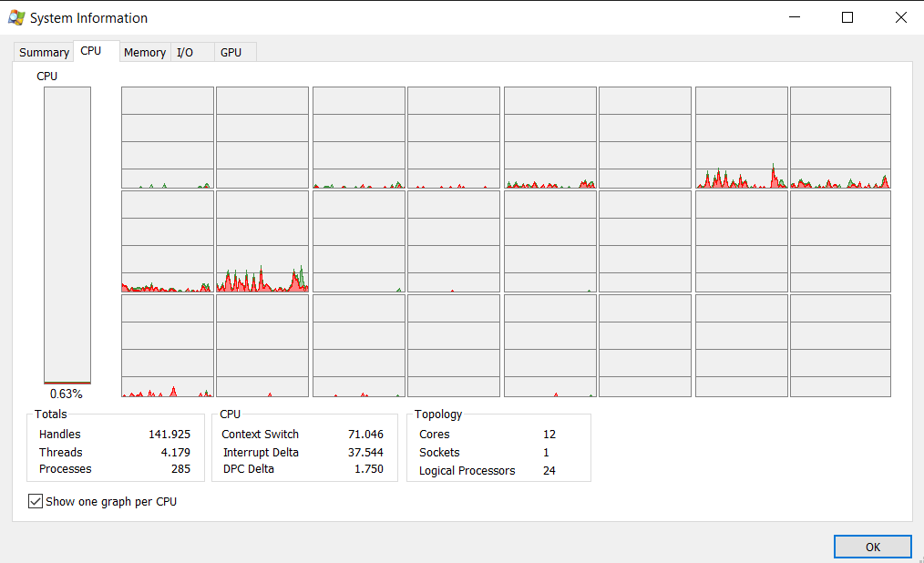Click the last CPU graph in top row
Viewport: 924px width, 563px height.
coord(840,138)
